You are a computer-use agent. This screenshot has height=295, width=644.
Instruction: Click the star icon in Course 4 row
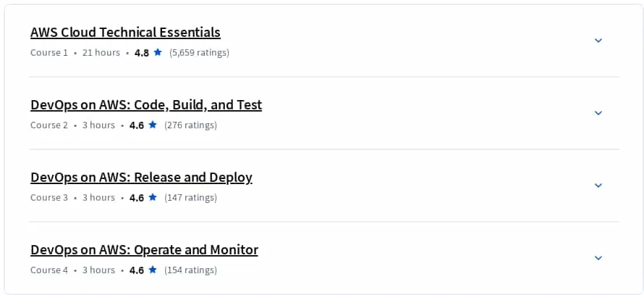153,270
